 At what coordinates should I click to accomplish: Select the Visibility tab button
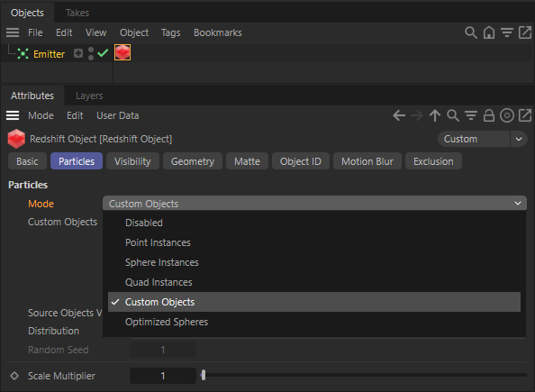[132, 161]
